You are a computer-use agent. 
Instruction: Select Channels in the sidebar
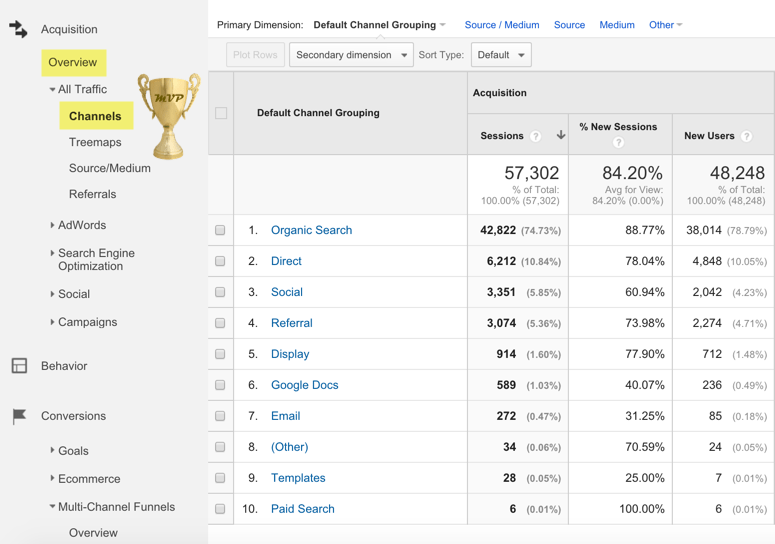click(96, 116)
